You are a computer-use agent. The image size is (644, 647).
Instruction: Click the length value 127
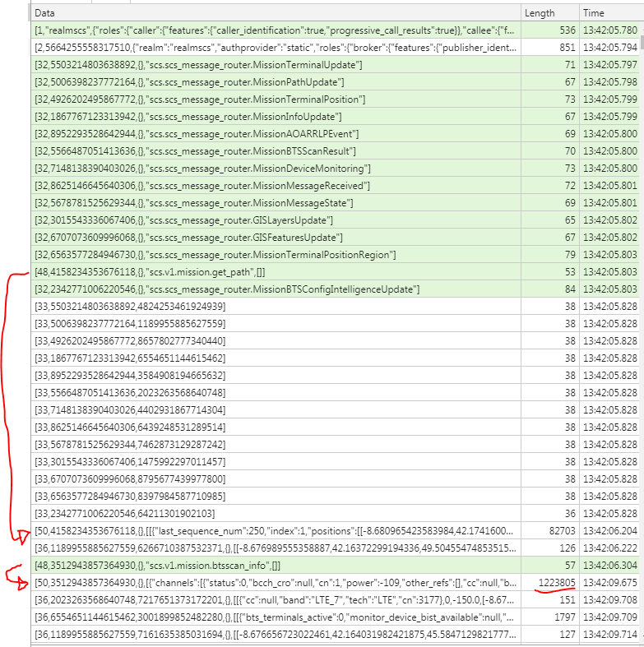click(568, 635)
